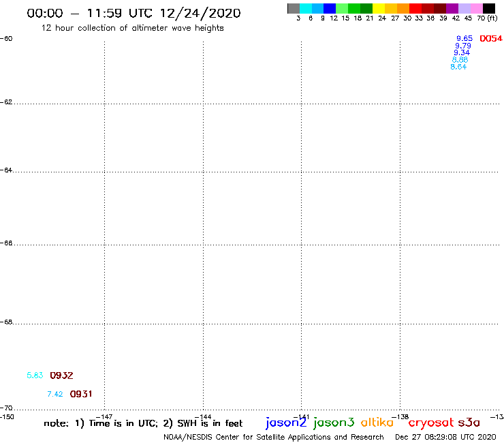The width and height of the screenshot is (504, 443).
Task: Select the wave height value 9.34
Action: [462, 52]
